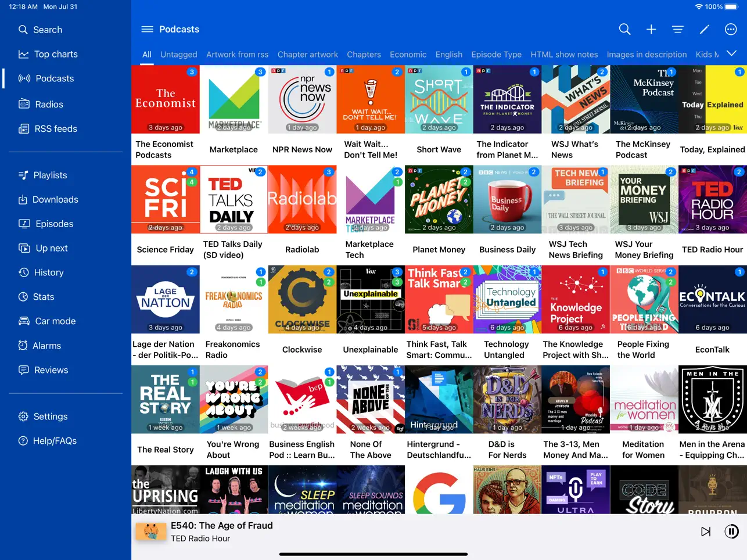The image size is (747, 560).
Task: Pause the currently playing episode
Action: click(x=731, y=531)
